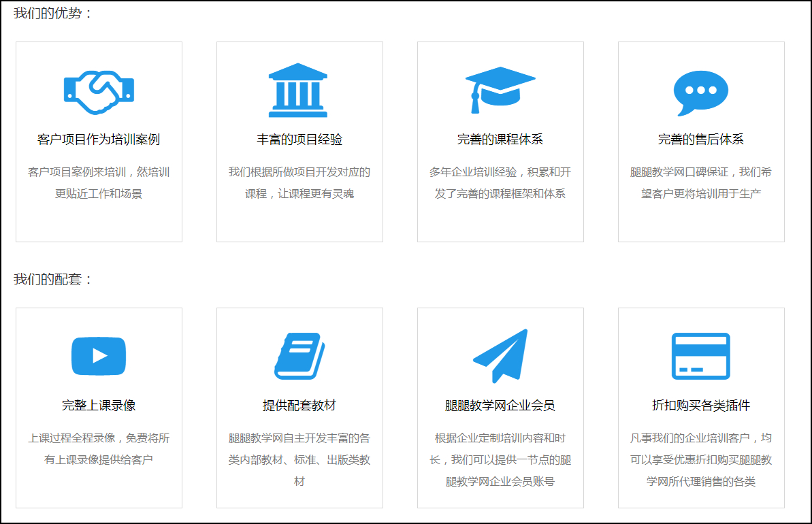
Task: Click the text 上课过程全程录像，免费将所
Action: pyautogui.click(x=99, y=438)
